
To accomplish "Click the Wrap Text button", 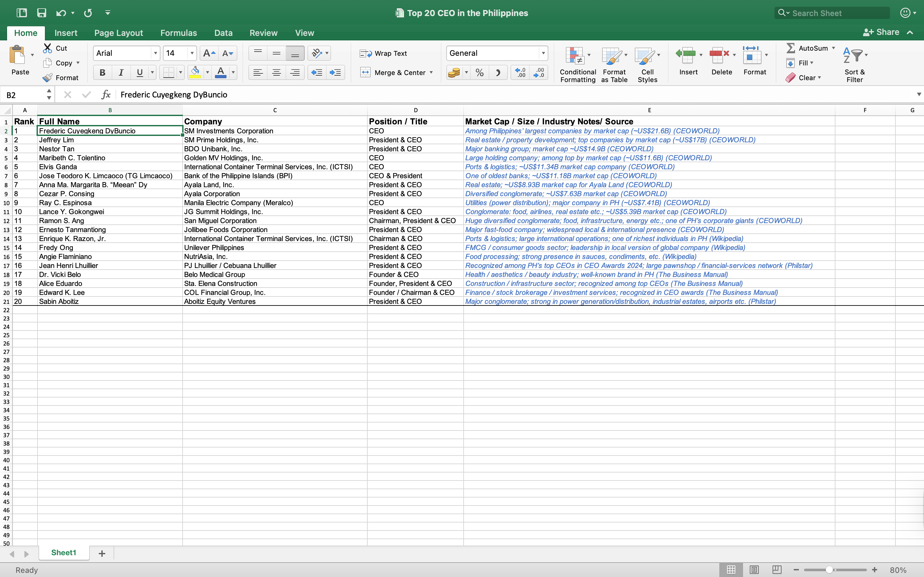I will [384, 54].
